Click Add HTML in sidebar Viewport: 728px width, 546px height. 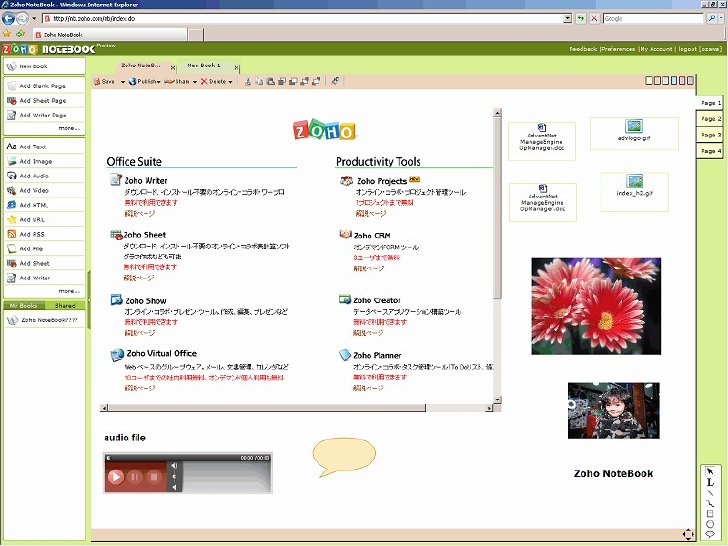(44, 205)
